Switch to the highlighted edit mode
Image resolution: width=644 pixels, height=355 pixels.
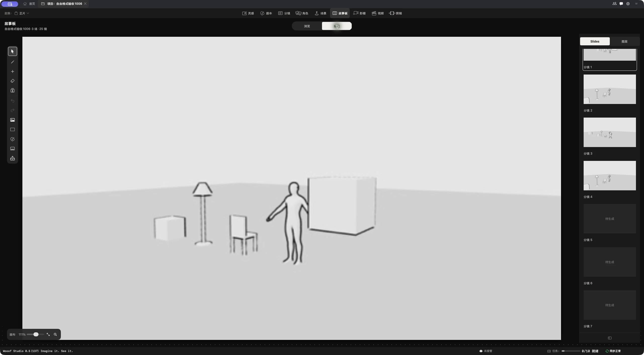[337, 26]
